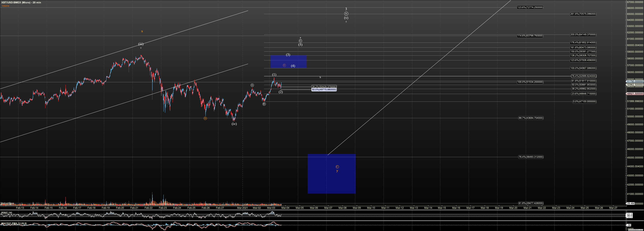Image resolution: width=644 pixels, height=231 pixels.
Task: Click the XBT/USD:BMEX chart title
Action: [x=21, y=3]
